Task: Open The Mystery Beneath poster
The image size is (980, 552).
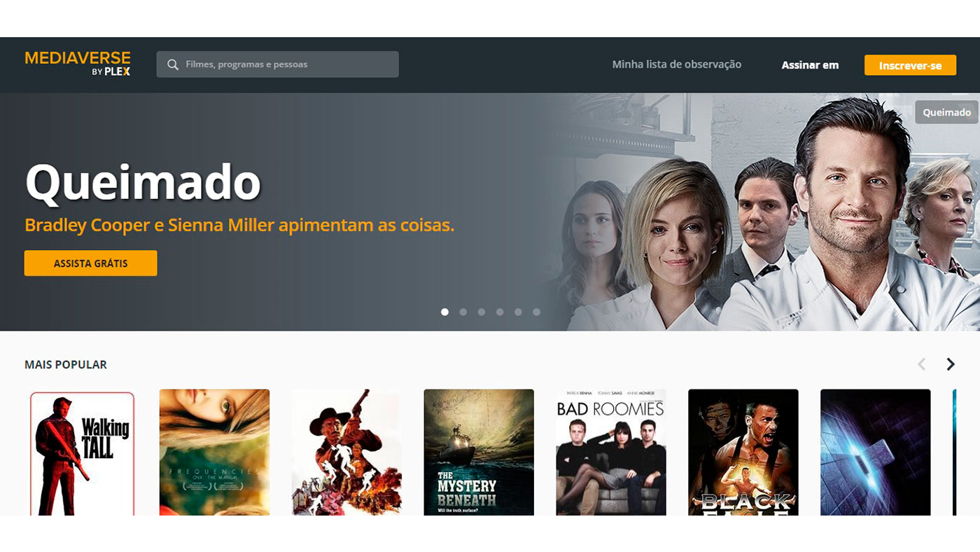Action: point(479,453)
